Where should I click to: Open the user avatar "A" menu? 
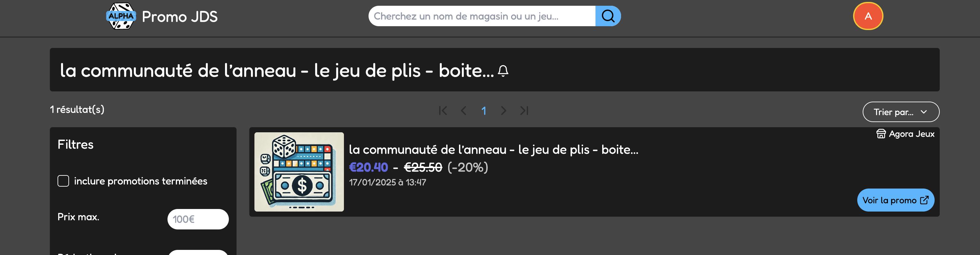(x=868, y=16)
